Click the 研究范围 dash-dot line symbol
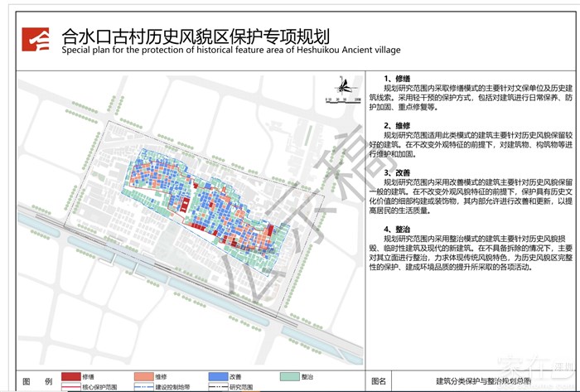 (217, 387)
